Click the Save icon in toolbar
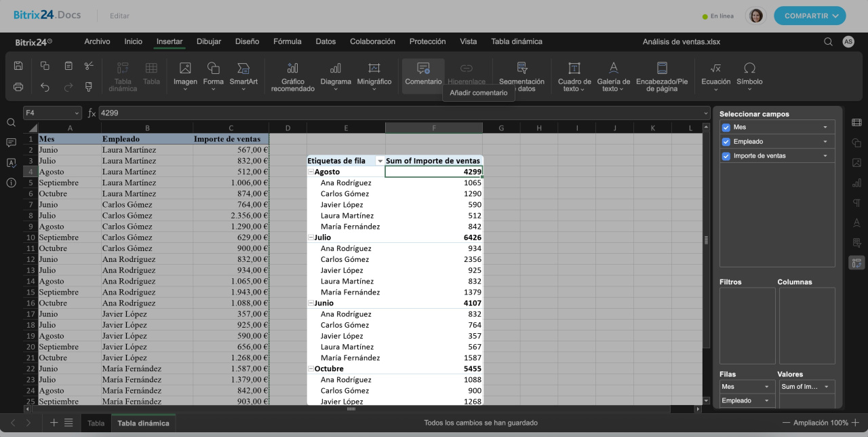 click(x=18, y=66)
